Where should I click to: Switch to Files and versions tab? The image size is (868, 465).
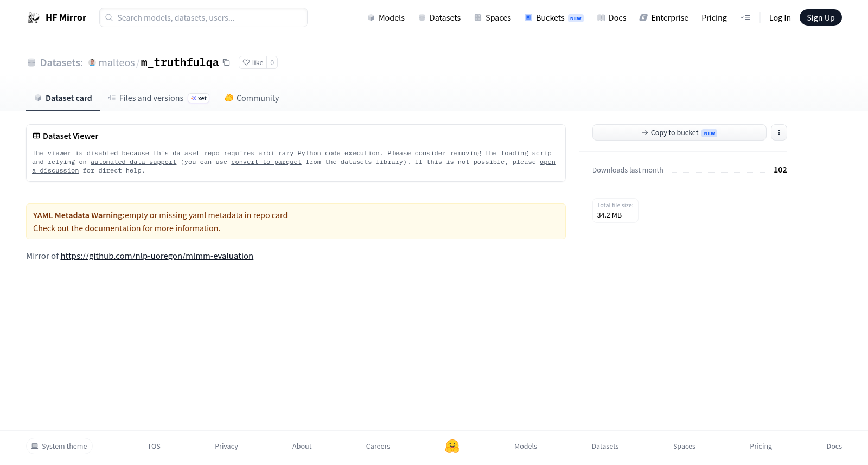click(158, 98)
